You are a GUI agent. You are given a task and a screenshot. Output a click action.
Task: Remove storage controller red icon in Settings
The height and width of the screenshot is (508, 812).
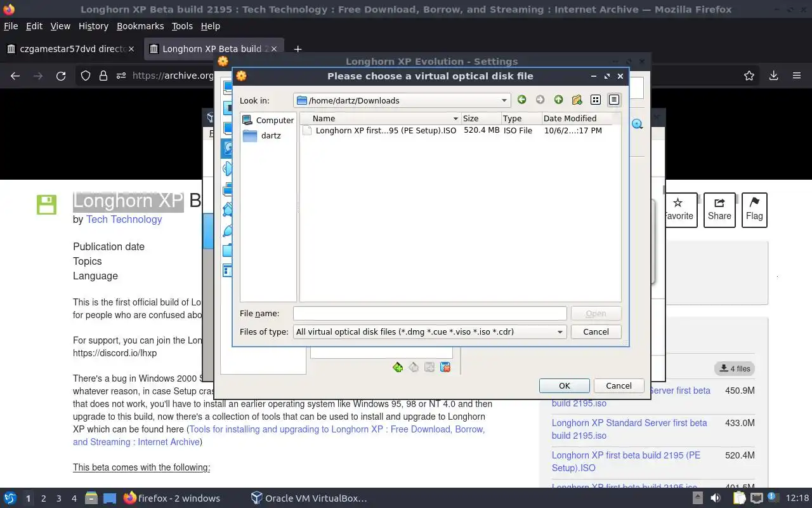click(x=445, y=367)
